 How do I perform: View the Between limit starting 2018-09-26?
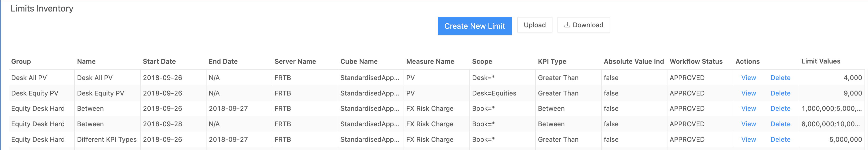(x=748, y=108)
